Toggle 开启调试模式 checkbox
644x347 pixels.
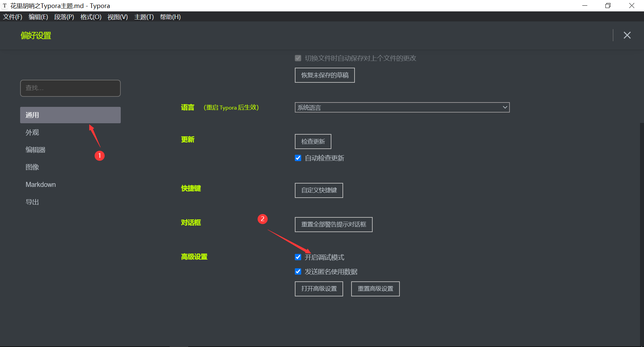pos(298,257)
